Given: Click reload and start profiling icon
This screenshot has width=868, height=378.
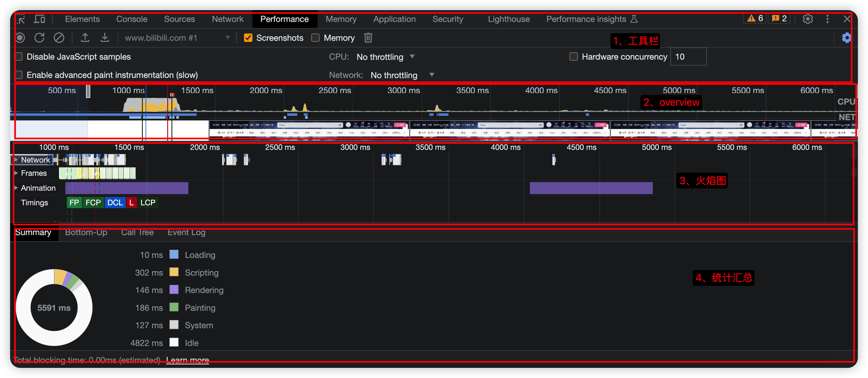Looking at the screenshot, I should coord(39,38).
